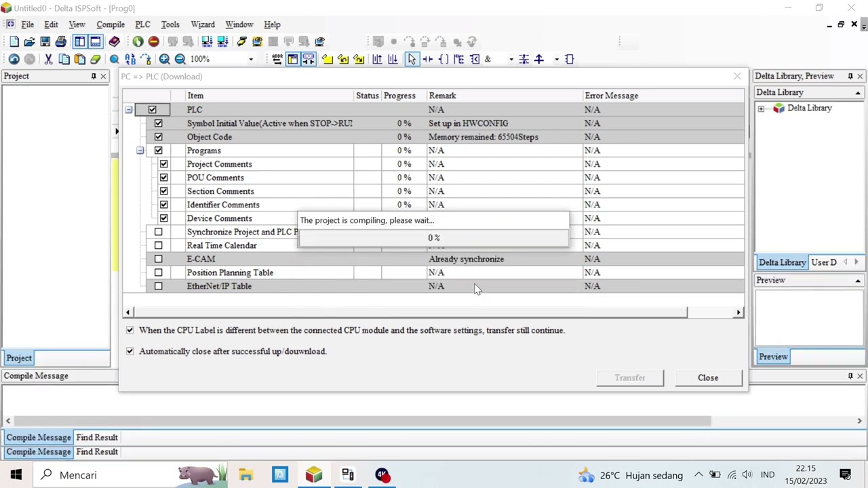Open the Preview panel dropdown arrow
The image size is (868, 488).
858,281
